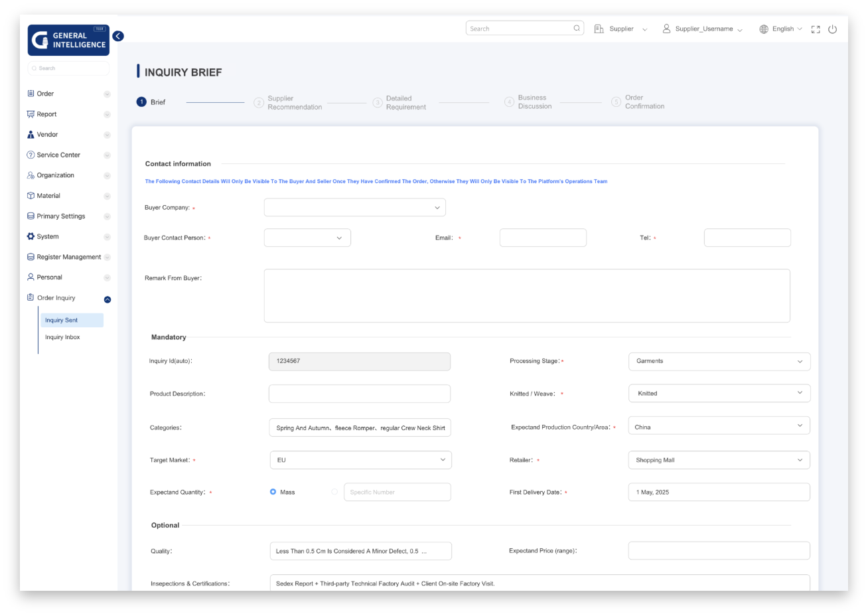Screen dimensions: 868x616
Task: Open the Register Management menu item
Action: [x=68, y=257]
